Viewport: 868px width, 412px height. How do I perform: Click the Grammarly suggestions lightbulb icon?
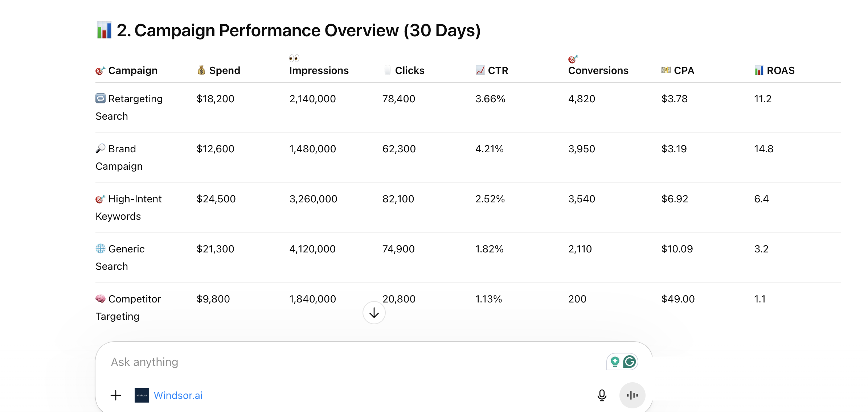coord(614,362)
